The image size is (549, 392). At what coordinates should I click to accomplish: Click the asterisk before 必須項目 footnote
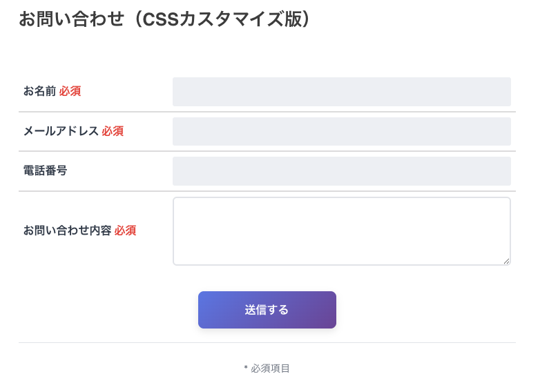point(246,369)
